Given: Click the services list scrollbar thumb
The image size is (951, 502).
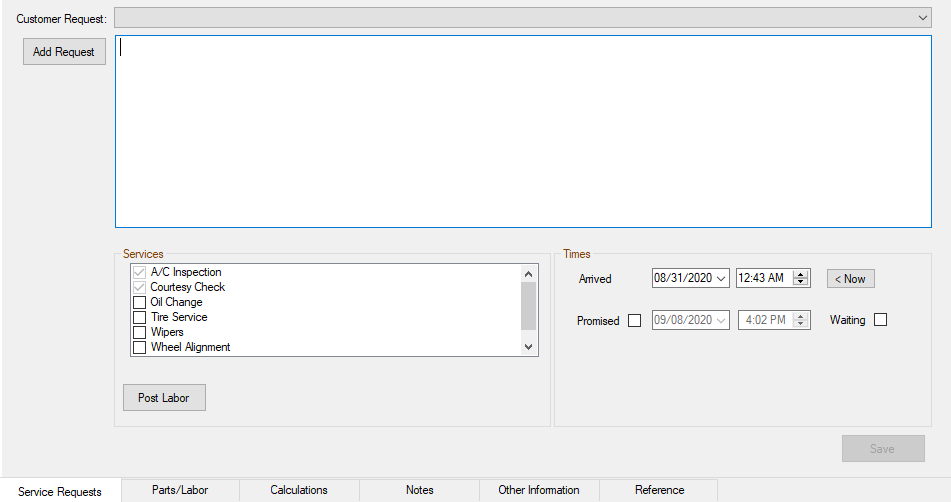Looking at the screenshot, I should tap(528, 306).
